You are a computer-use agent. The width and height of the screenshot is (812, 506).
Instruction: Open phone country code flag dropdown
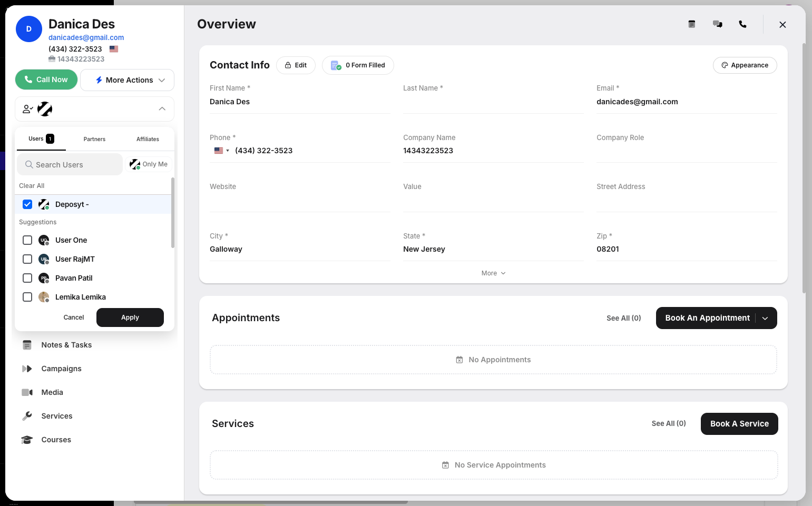tap(222, 151)
